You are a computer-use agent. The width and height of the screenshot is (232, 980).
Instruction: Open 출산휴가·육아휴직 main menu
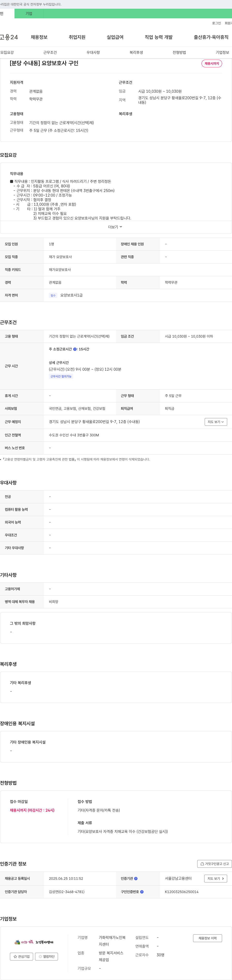[x=211, y=37]
